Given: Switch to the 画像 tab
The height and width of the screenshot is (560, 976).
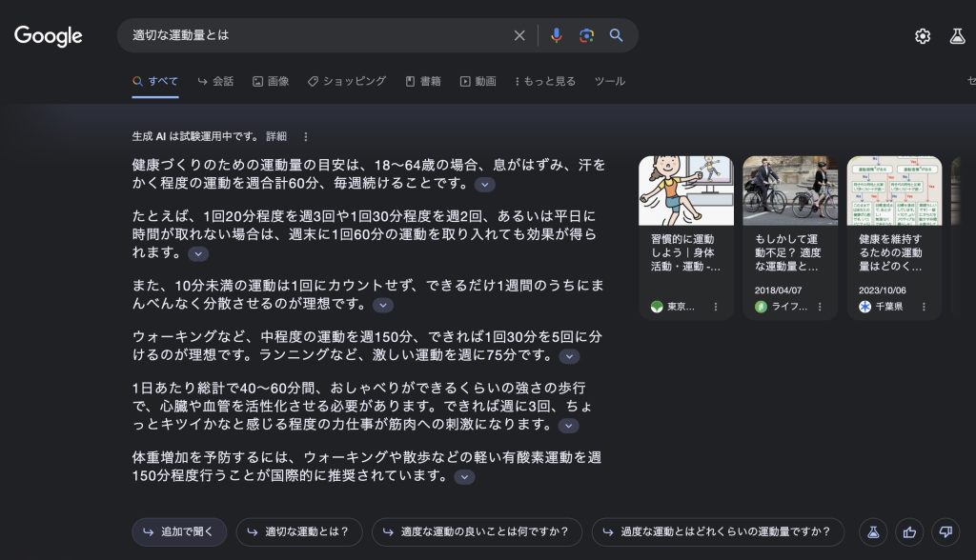Looking at the screenshot, I should 271,82.
